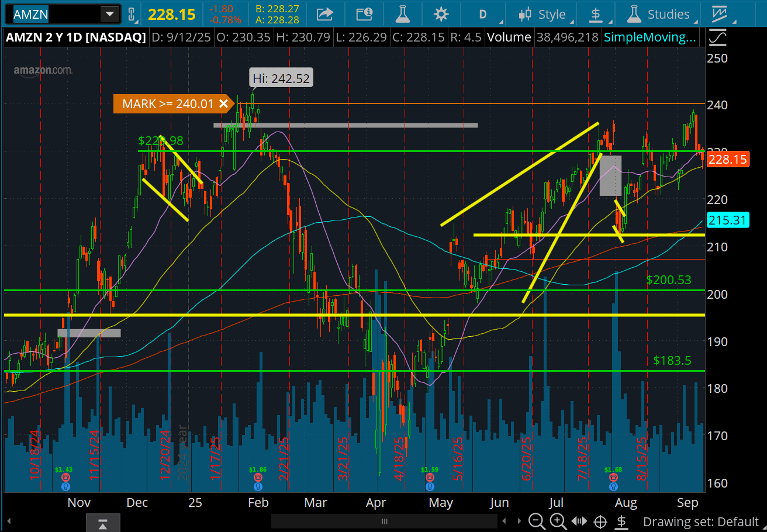Click the symbol link clipboard icon
The image size is (767, 532).
131,13
